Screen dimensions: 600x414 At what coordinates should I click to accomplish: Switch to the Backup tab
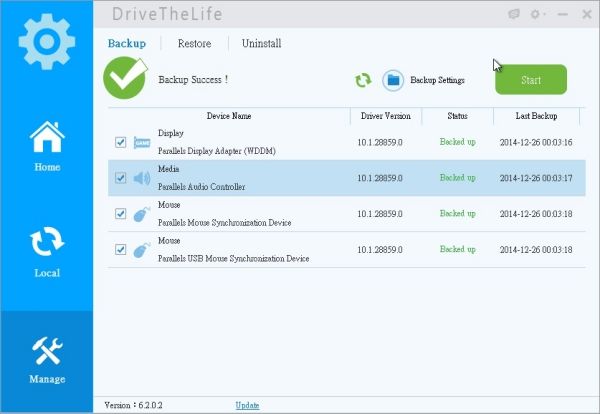[x=127, y=43]
